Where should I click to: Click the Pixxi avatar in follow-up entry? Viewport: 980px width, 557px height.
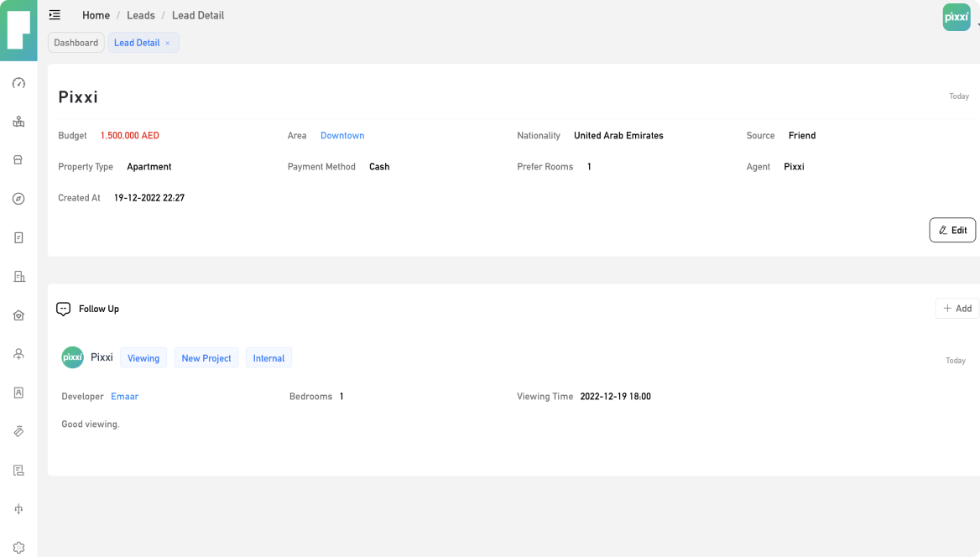click(x=72, y=357)
